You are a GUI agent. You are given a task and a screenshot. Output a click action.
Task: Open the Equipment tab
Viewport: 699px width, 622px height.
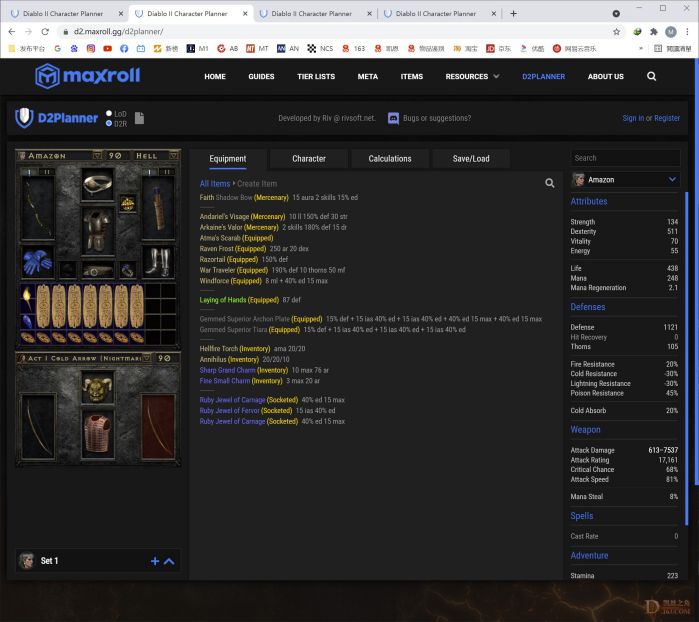pos(228,159)
